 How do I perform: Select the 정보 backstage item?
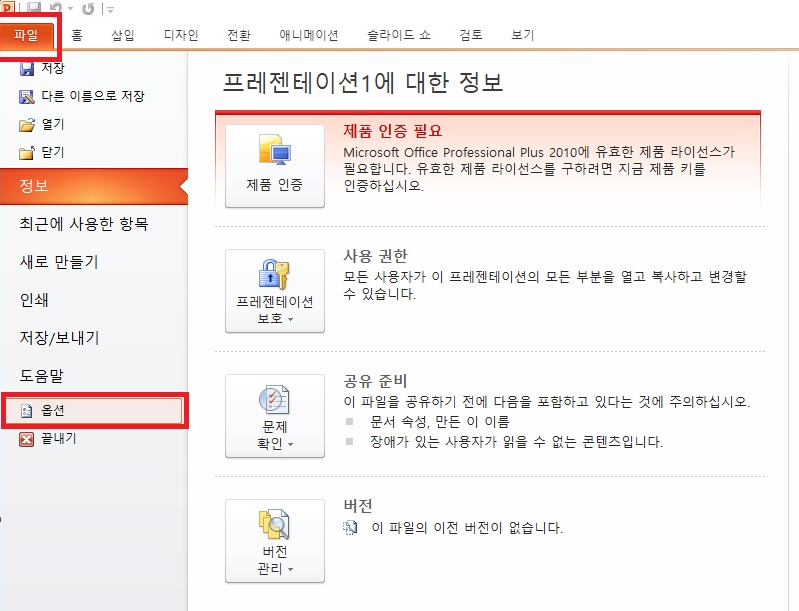[94, 186]
